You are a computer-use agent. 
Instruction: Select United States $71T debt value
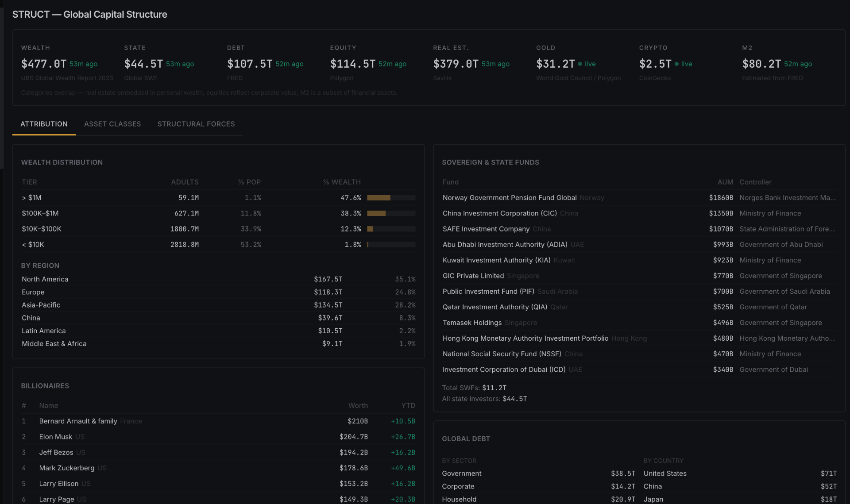point(829,473)
